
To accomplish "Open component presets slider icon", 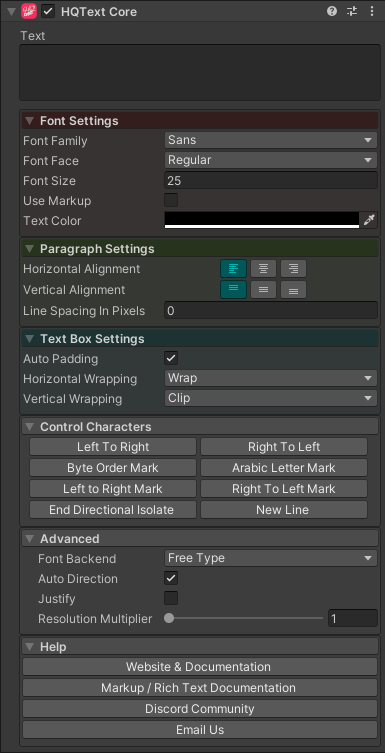I will coord(352,12).
